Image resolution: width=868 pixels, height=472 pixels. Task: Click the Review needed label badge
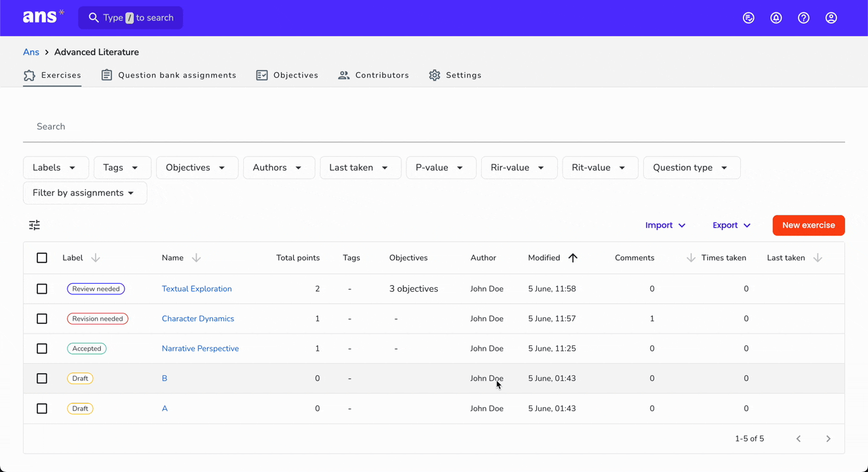click(96, 288)
